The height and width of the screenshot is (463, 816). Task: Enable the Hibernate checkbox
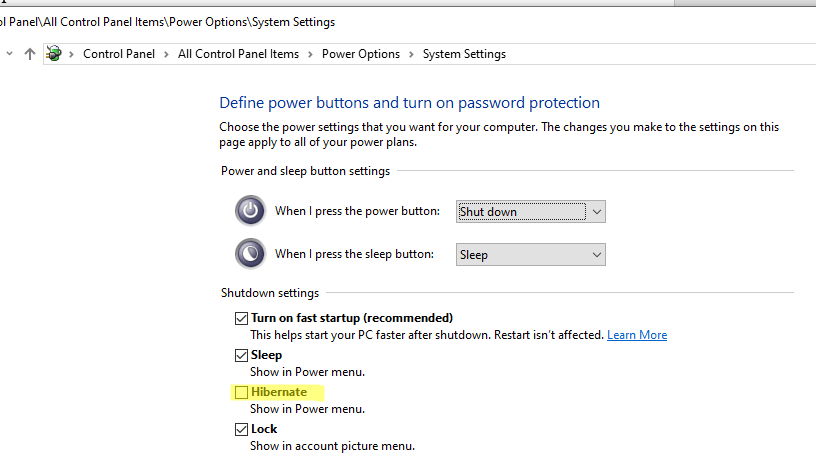[241, 392]
